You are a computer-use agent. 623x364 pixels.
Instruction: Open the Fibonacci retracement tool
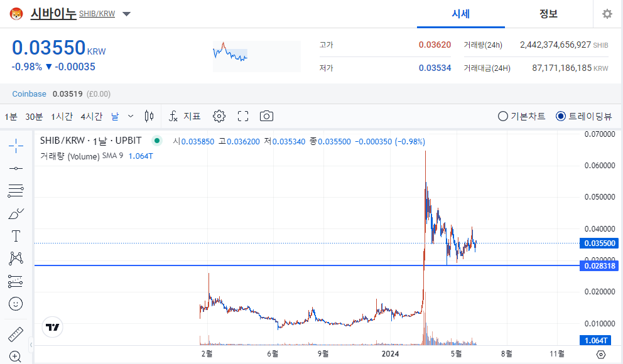16,191
